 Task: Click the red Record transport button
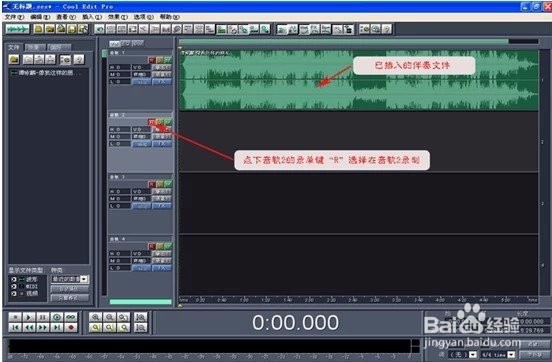[71, 328]
